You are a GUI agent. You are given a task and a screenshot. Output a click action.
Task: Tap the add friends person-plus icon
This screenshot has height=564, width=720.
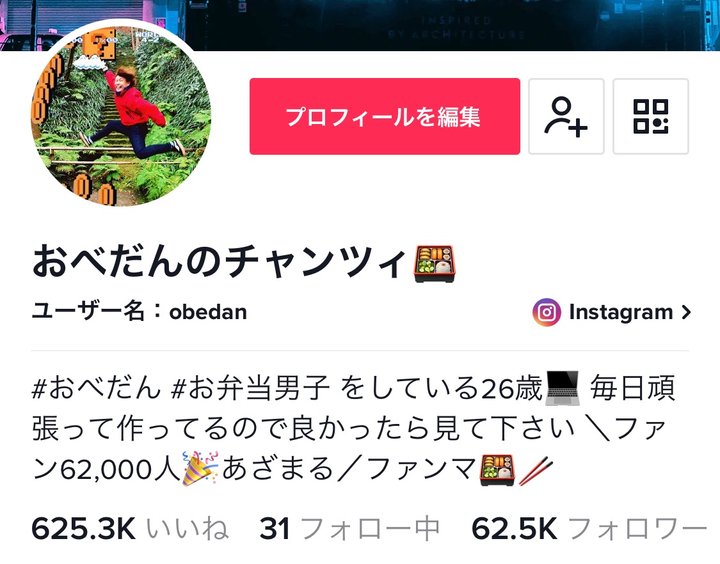(x=566, y=116)
